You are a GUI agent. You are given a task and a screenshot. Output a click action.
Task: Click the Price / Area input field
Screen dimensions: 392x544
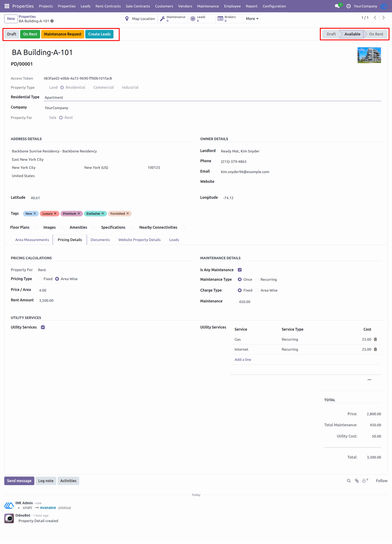pos(115,290)
